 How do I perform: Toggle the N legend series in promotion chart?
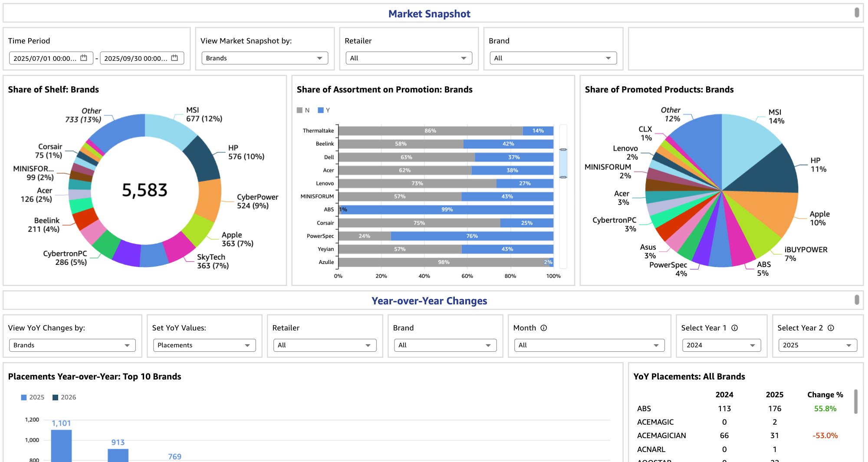click(303, 110)
